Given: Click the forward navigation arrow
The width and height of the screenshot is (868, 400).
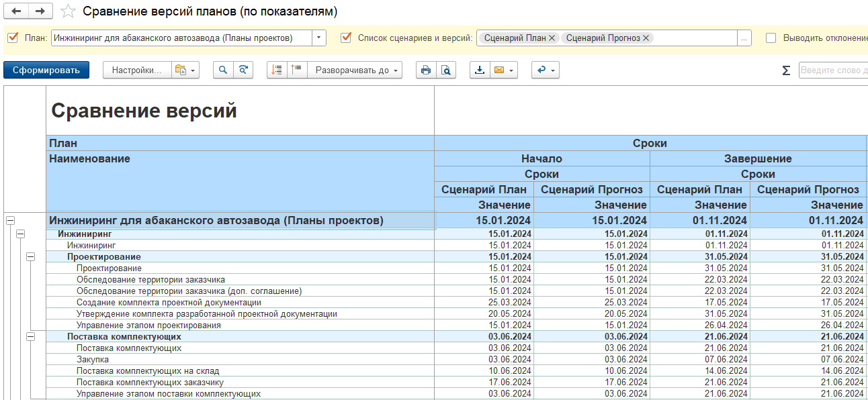Looking at the screenshot, I should click(x=40, y=11).
